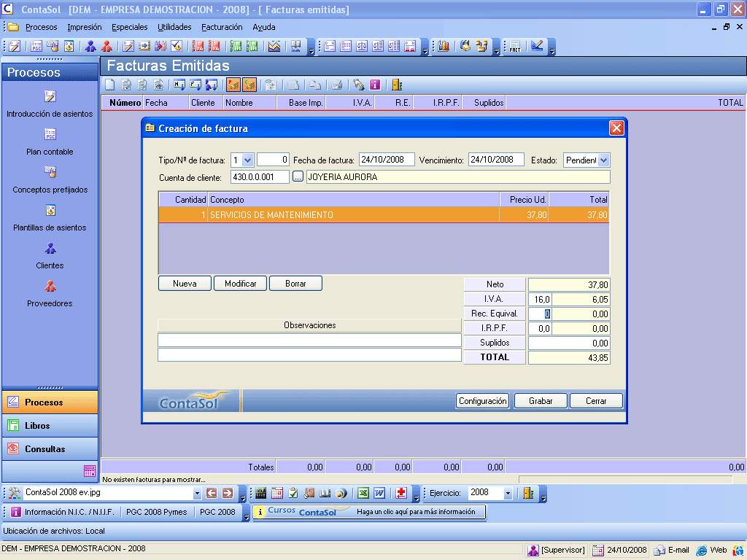The width and height of the screenshot is (747, 560).
Task: Open the Clientes sidebar icon
Action: pos(50,248)
